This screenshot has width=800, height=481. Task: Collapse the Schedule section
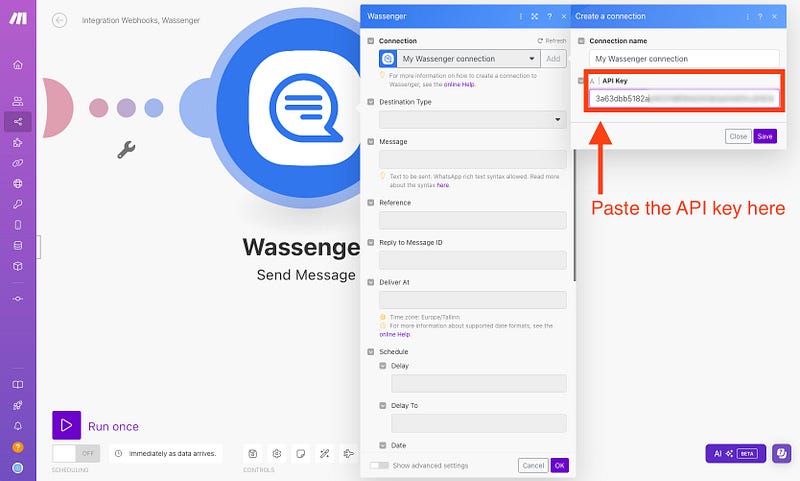(x=372, y=352)
